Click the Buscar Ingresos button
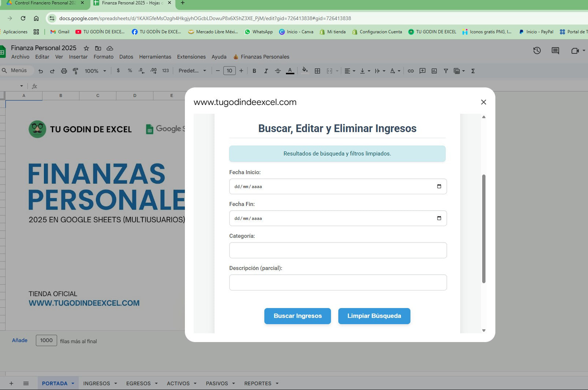 click(x=298, y=316)
